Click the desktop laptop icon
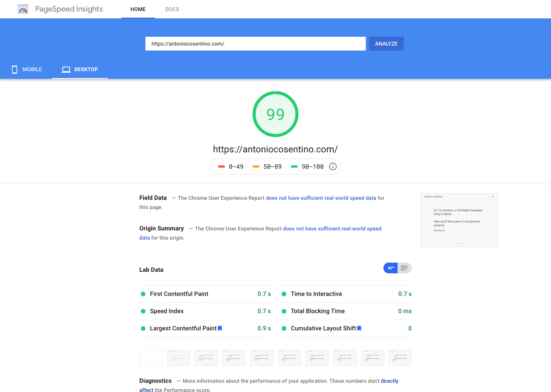Image resolution: width=551 pixels, height=392 pixels. [x=66, y=70]
